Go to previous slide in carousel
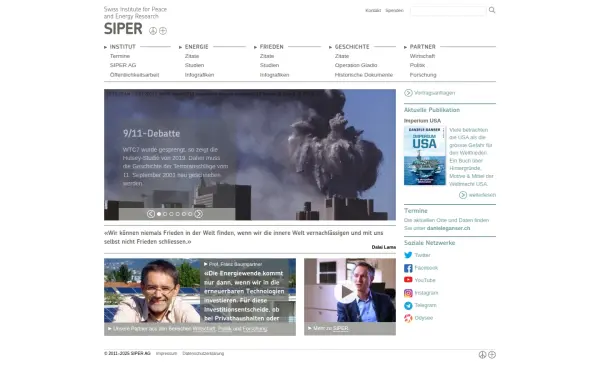 click(151, 214)
